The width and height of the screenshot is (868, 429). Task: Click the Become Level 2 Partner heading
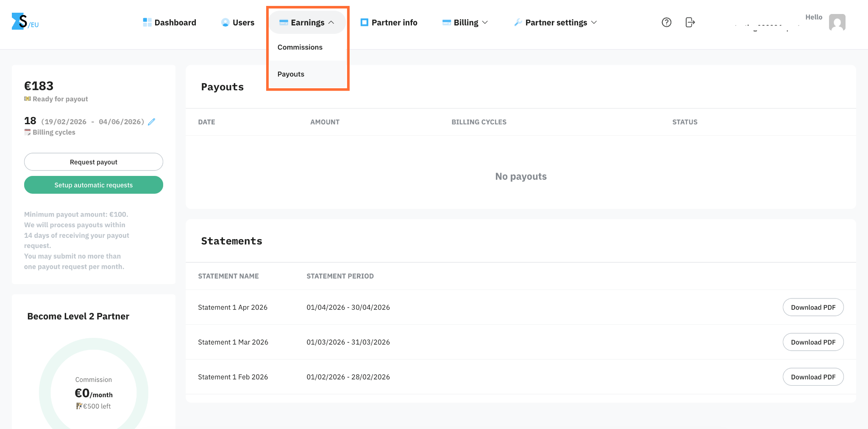click(78, 316)
